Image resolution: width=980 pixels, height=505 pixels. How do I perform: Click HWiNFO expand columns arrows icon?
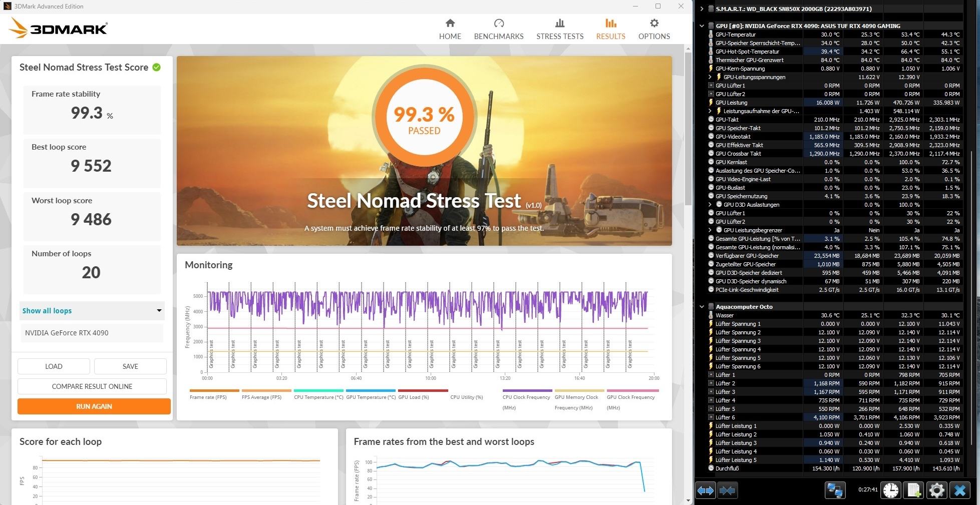706,490
